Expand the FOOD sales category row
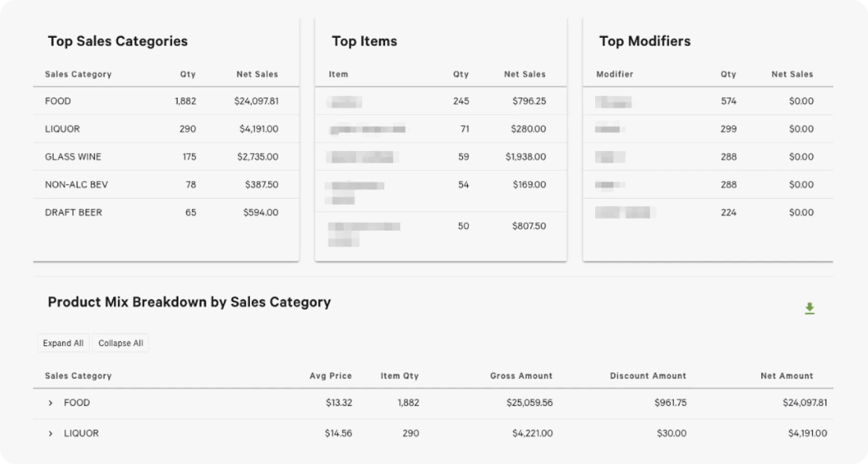Screen dimensions: 868x464 tap(50, 403)
